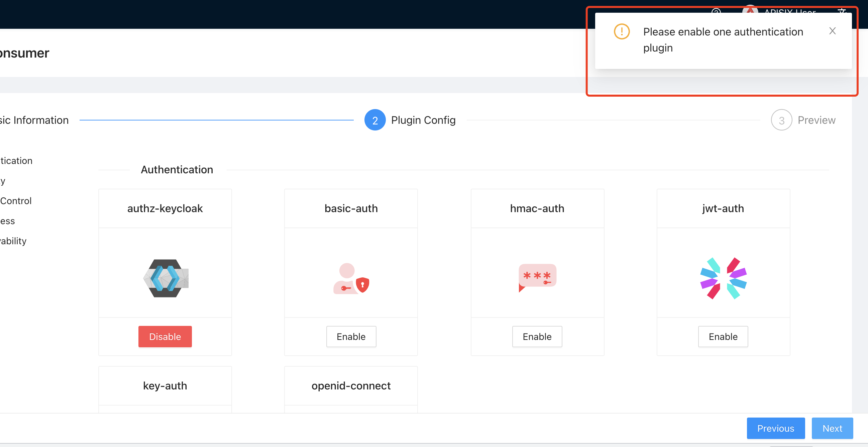This screenshot has width=868, height=447.
Task: Switch to the Preview step
Action: pos(816,120)
